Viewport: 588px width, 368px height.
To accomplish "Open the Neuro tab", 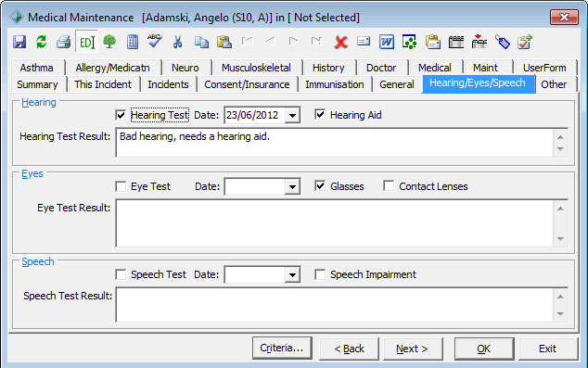I will click(x=185, y=68).
